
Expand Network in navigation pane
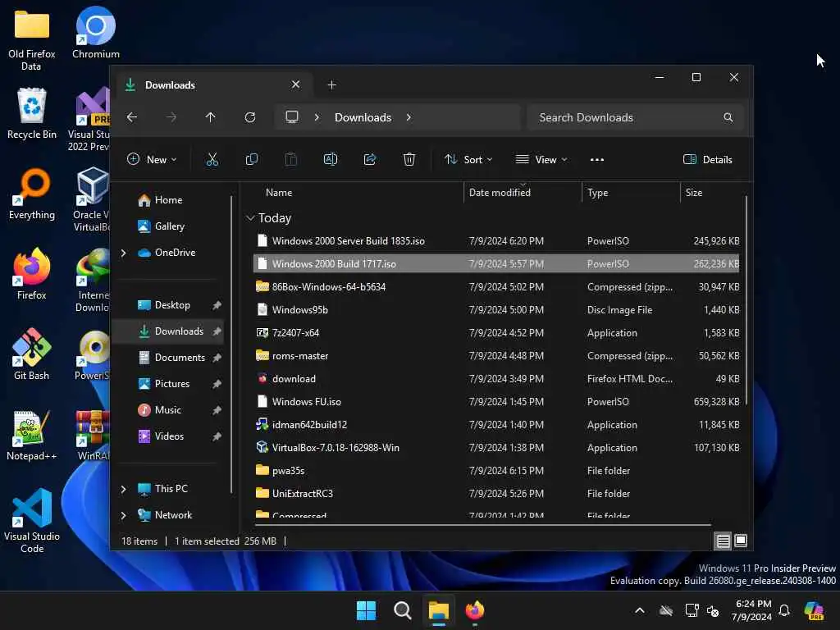tap(123, 515)
